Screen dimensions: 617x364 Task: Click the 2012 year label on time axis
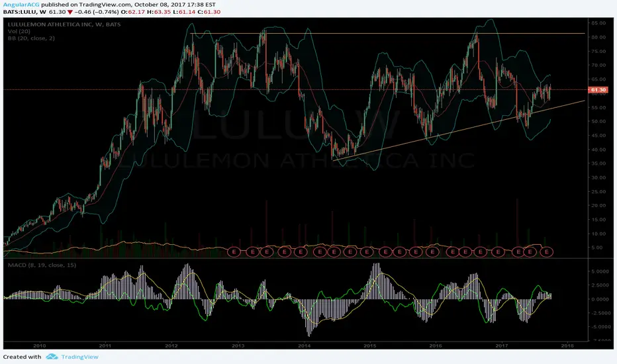171,346
